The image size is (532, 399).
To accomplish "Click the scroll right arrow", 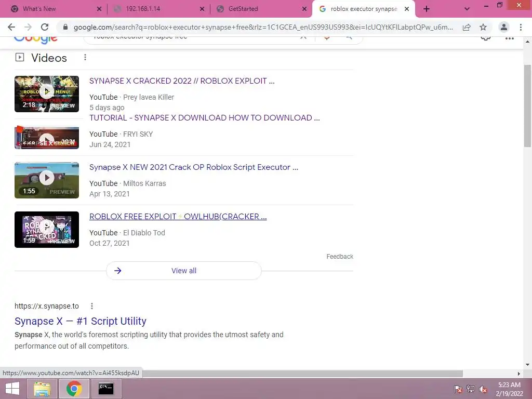I will pos(518,374).
